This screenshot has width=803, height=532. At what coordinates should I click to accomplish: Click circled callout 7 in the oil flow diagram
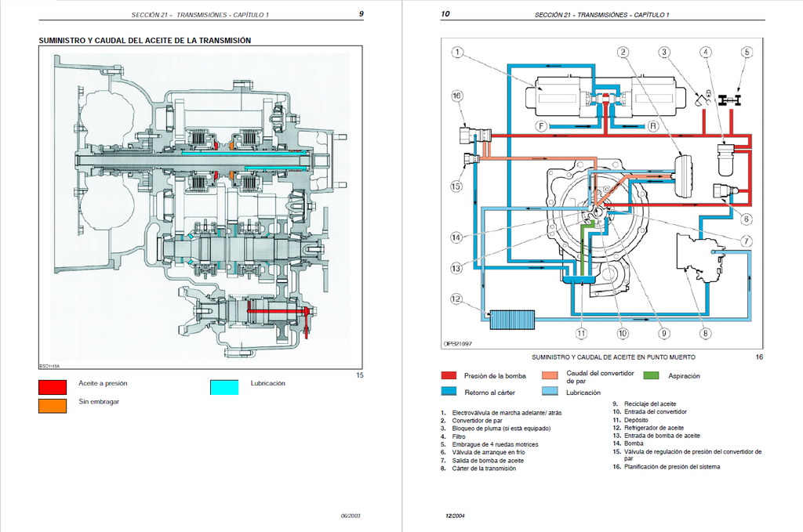[x=747, y=241]
